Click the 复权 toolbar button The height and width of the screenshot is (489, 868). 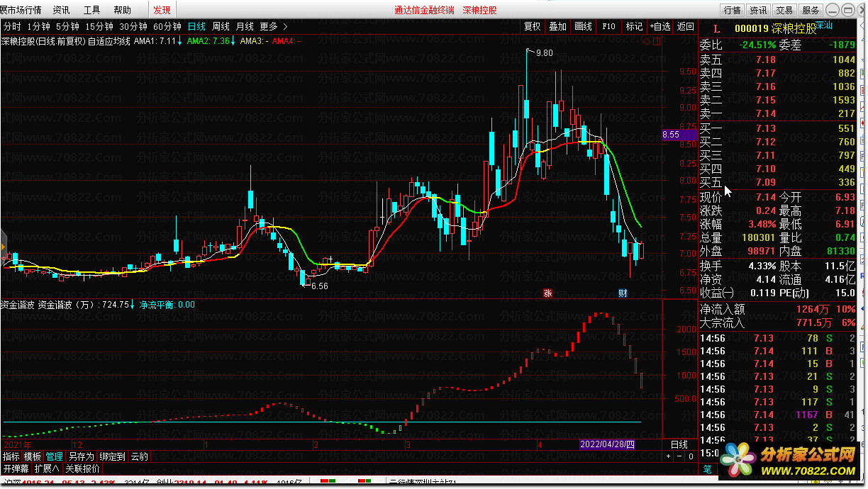point(532,26)
